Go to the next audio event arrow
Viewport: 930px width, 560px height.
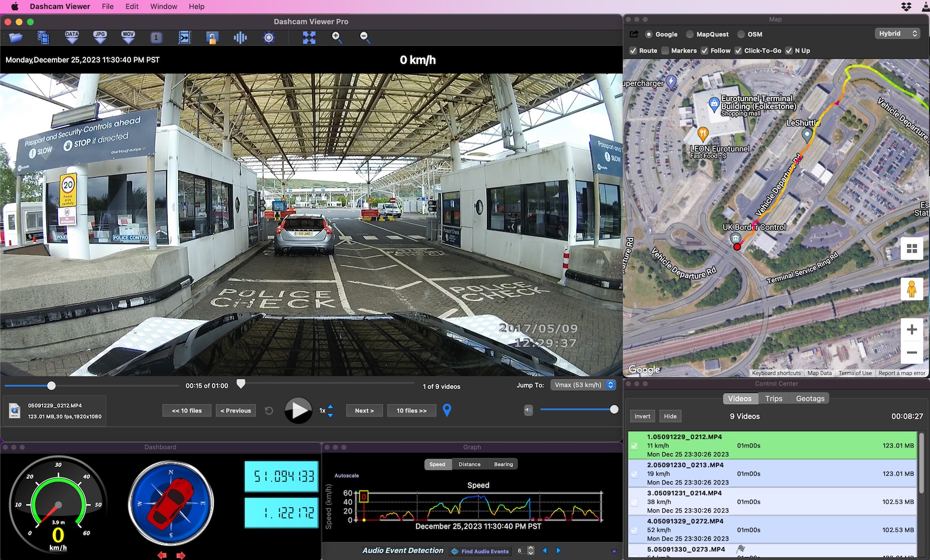558,550
